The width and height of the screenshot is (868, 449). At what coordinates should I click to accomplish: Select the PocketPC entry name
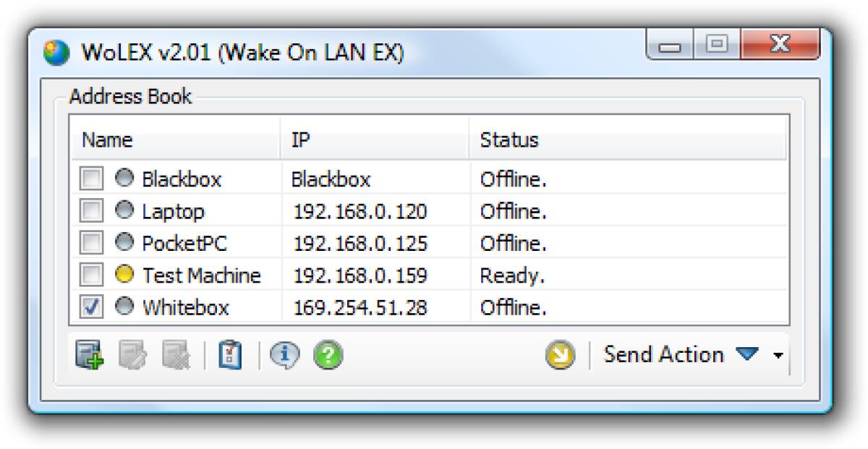click(x=184, y=244)
